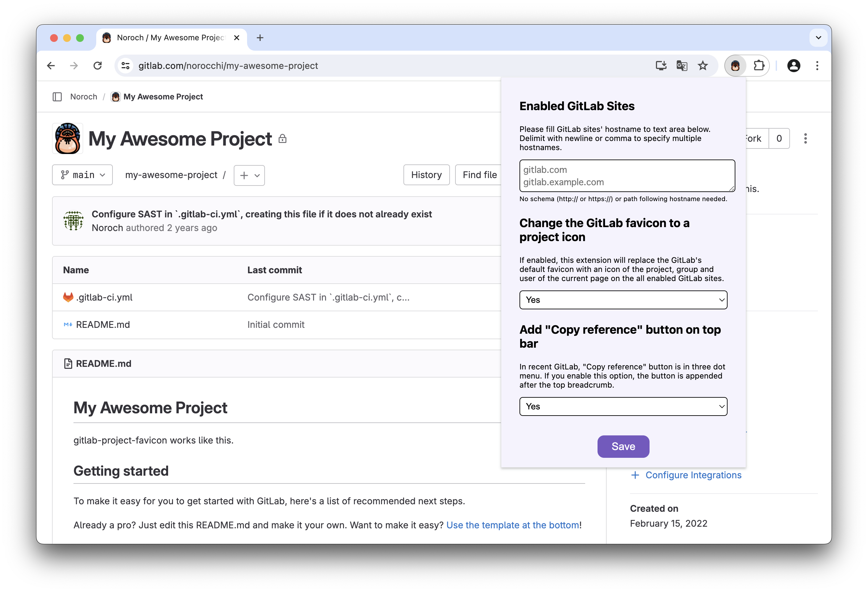868x592 pixels.
Task: Open the Chrome profile avatar
Action: pos(793,66)
